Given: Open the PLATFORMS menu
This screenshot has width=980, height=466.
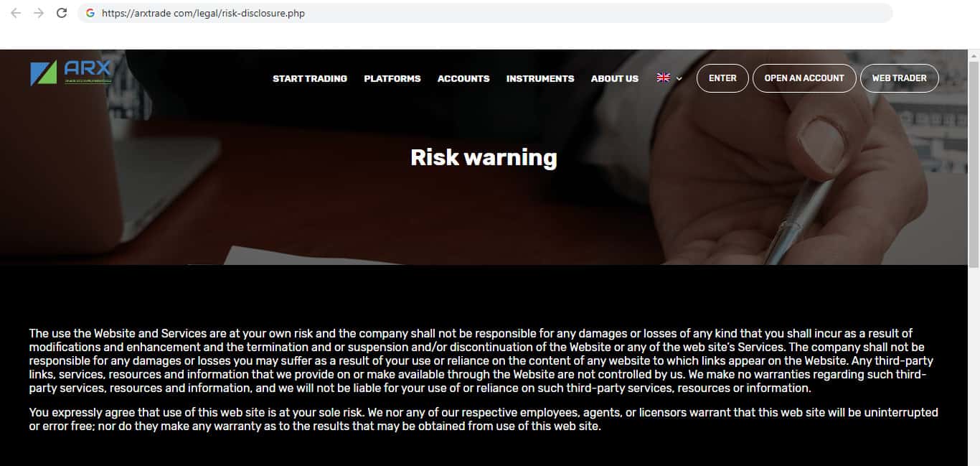Looking at the screenshot, I should (x=392, y=78).
